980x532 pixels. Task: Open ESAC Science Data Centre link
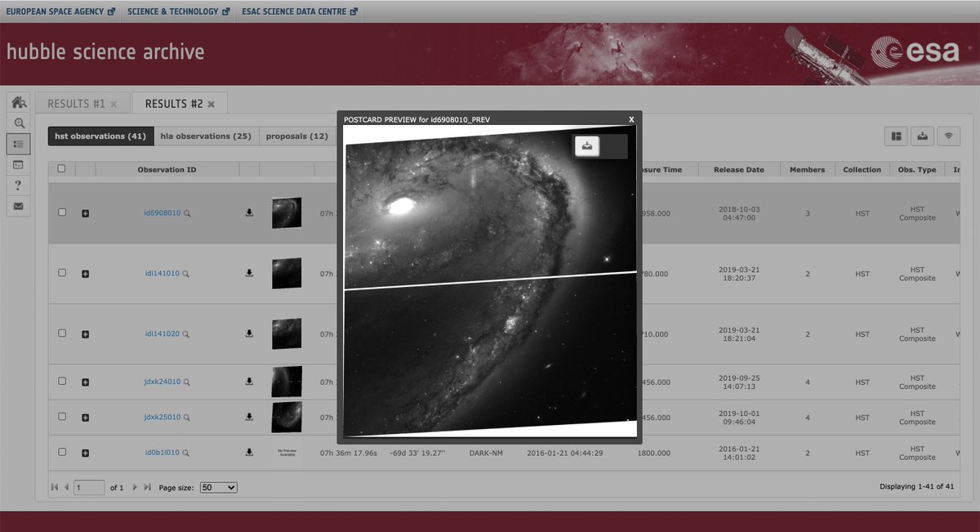300,11
